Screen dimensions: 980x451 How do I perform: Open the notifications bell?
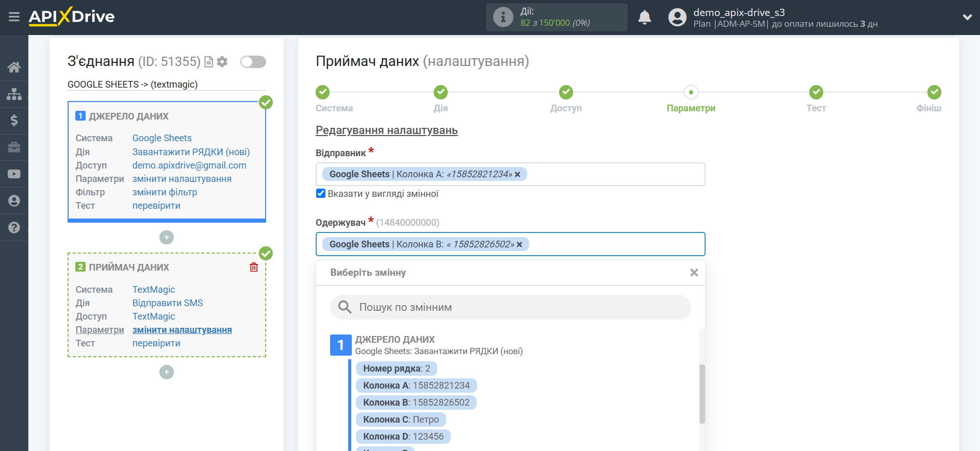click(644, 18)
